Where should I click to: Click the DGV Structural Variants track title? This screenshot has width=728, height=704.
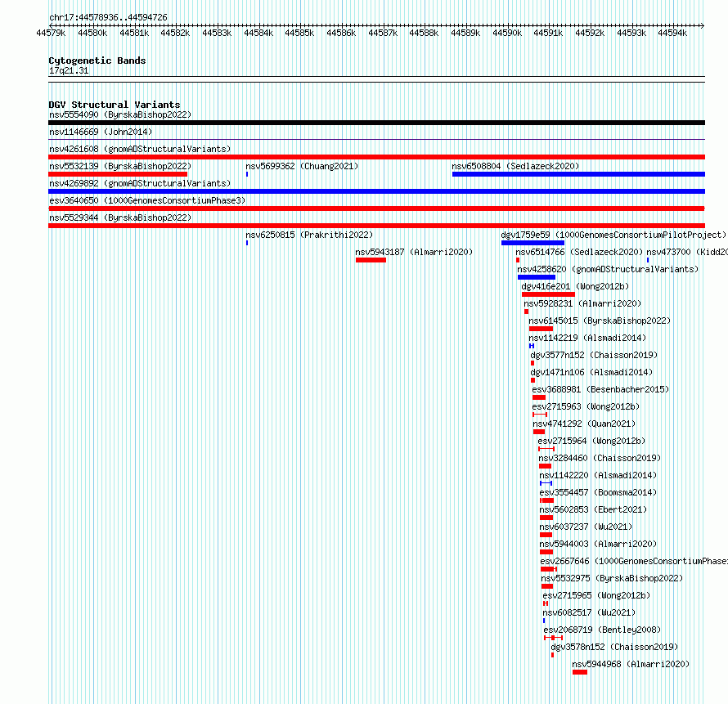coord(115,105)
